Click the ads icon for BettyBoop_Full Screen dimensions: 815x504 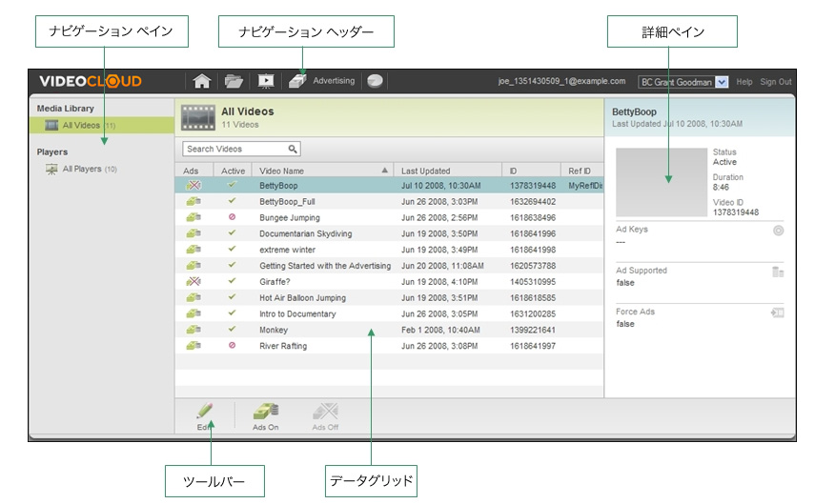(194, 201)
